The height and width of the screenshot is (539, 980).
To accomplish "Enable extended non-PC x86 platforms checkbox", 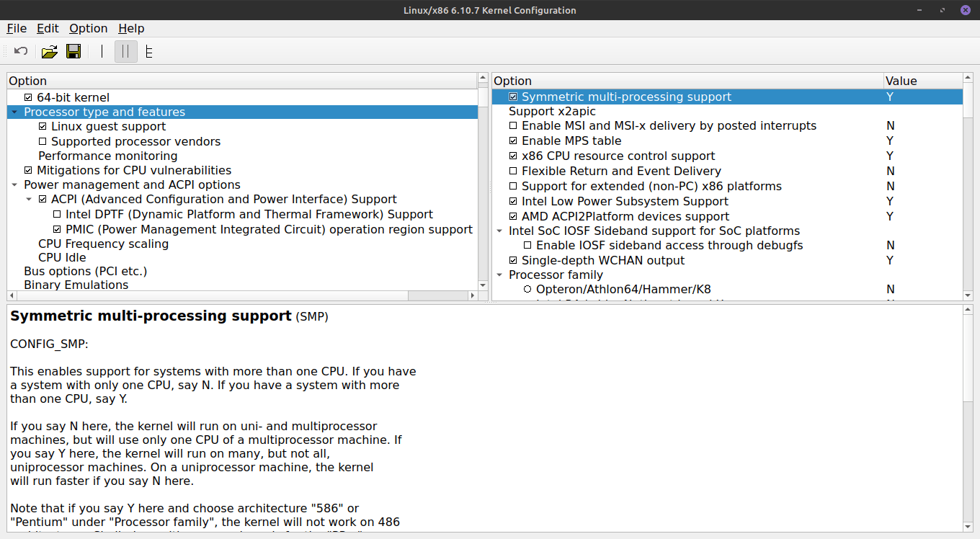I will (513, 187).
